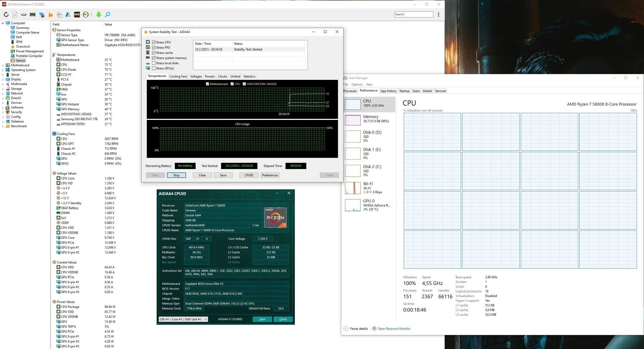Open GPU 0 graph in Task Manager sidebar

pyautogui.click(x=353, y=205)
